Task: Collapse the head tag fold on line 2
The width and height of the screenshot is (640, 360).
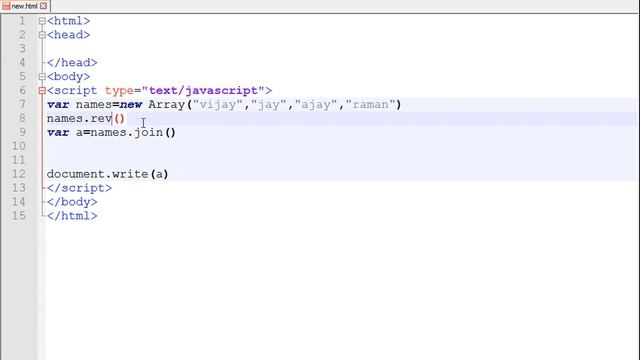Action: point(42,35)
